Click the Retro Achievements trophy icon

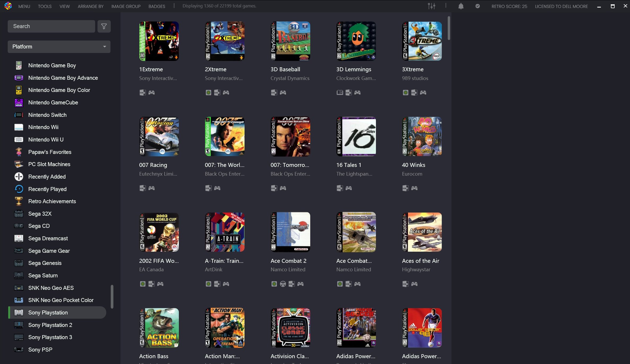(19, 201)
